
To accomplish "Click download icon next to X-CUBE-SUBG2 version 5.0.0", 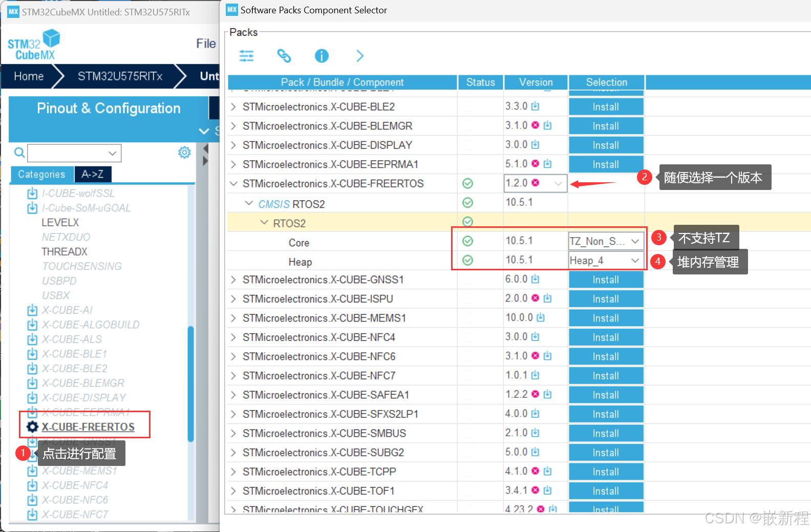I will click(536, 452).
